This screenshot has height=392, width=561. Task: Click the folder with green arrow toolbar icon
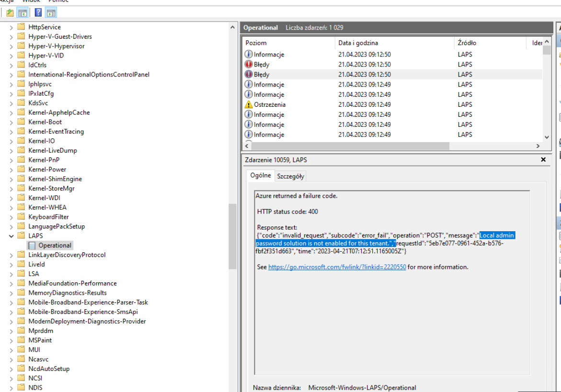pyautogui.click(x=10, y=13)
